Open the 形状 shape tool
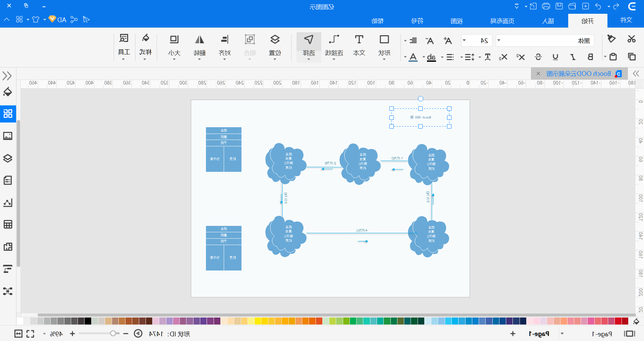This screenshot has width=644, height=341. point(384,46)
